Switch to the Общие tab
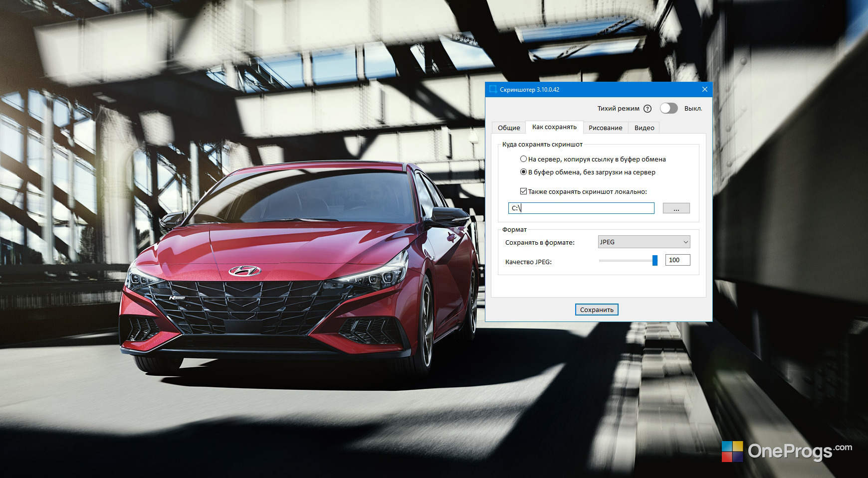The height and width of the screenshot is (478, 868). (x=509, y=128)
